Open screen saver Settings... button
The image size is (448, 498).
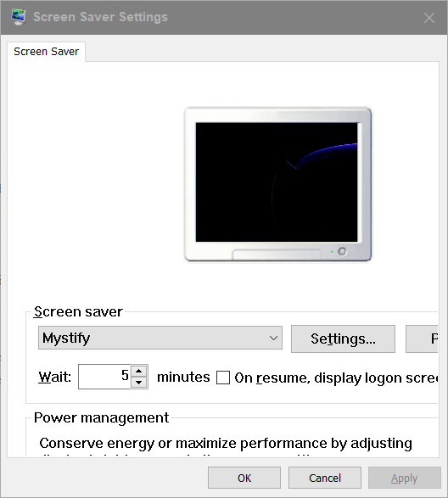[343, 339]
